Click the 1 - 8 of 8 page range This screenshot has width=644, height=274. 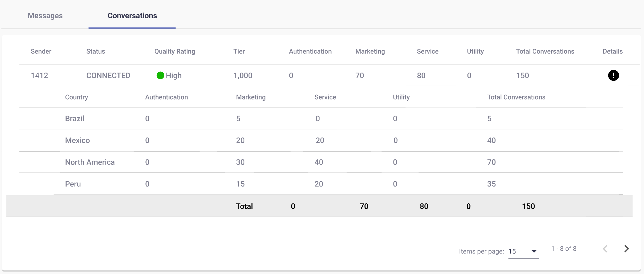(564, 249)
